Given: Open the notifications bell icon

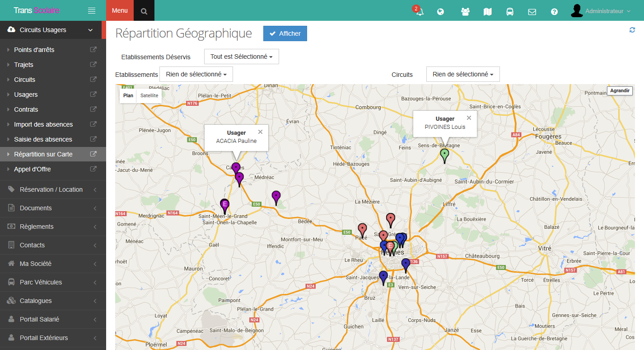Looking at the screenshot, I should (x=420, y=12).
